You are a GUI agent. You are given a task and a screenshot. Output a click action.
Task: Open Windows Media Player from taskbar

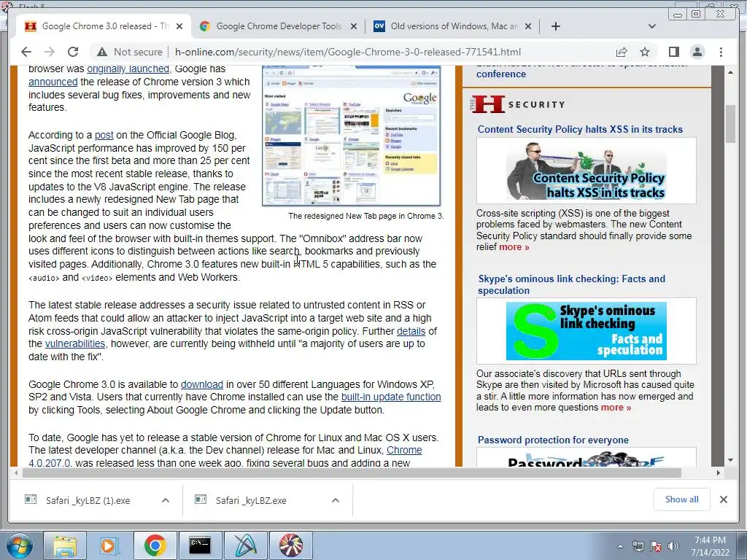click(109, 545)
